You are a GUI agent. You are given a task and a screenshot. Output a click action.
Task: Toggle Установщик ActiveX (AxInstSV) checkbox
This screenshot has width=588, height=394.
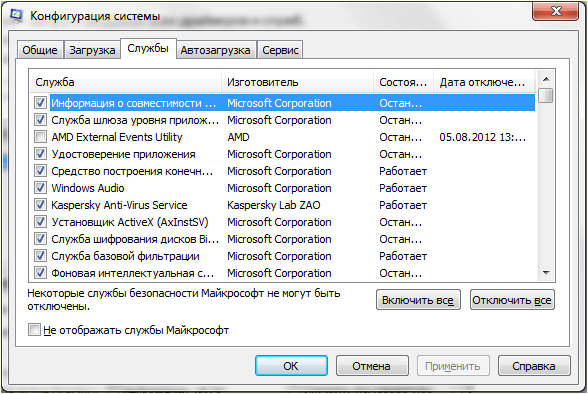click(40, 222)
